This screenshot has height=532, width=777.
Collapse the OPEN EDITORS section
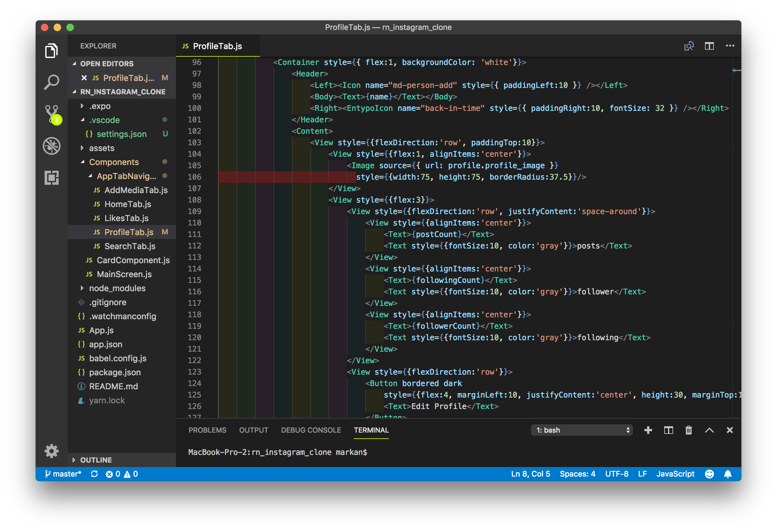(x=107, y=64)
